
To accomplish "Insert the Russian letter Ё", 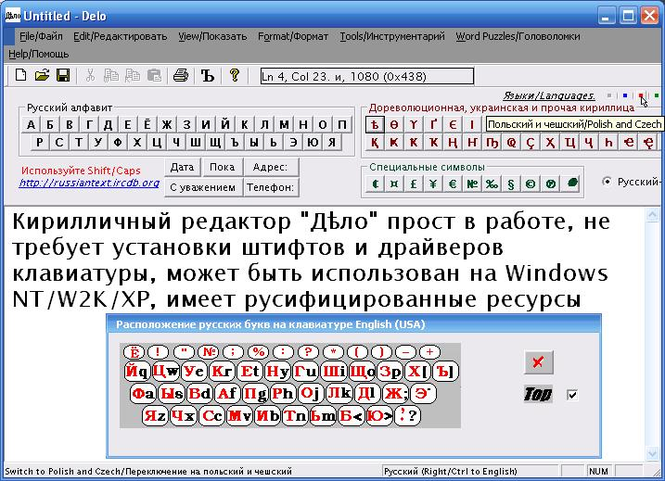I will pos(147,124).
